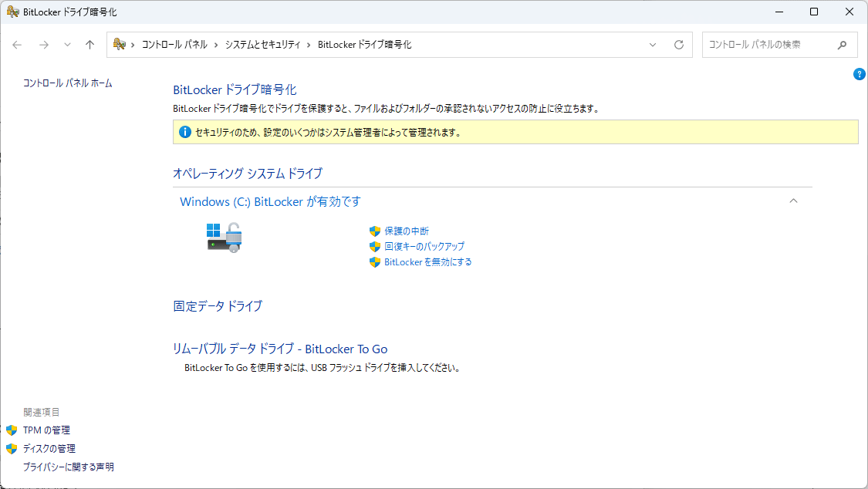Open ディスクの管理 link

pyautogui.click(x=49, y=448)
